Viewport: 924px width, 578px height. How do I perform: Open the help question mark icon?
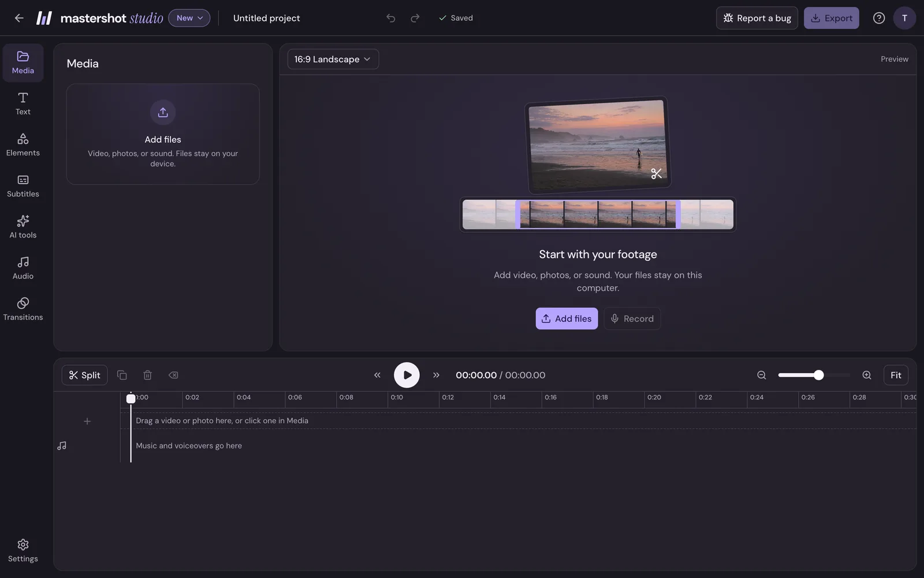(879, 18)
